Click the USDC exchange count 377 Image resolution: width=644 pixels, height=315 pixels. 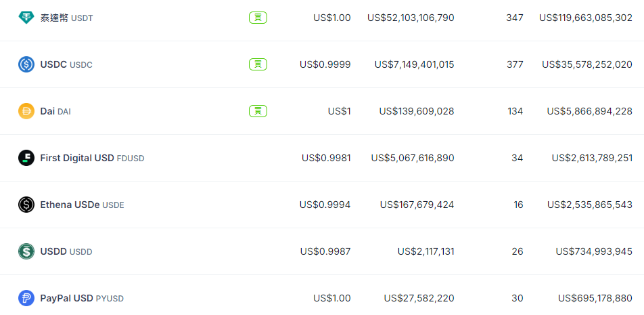514,64
